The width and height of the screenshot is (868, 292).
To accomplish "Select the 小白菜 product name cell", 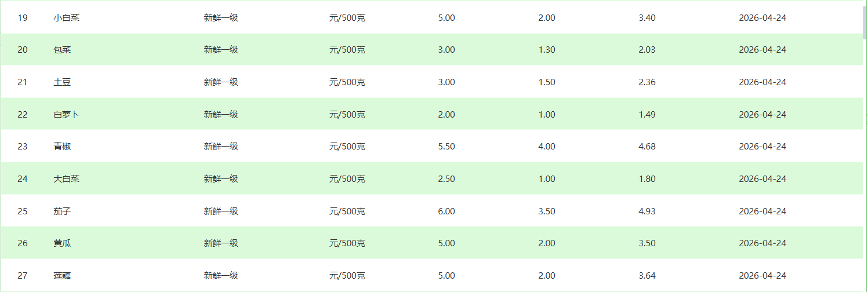I will click(x=66, y=18).
